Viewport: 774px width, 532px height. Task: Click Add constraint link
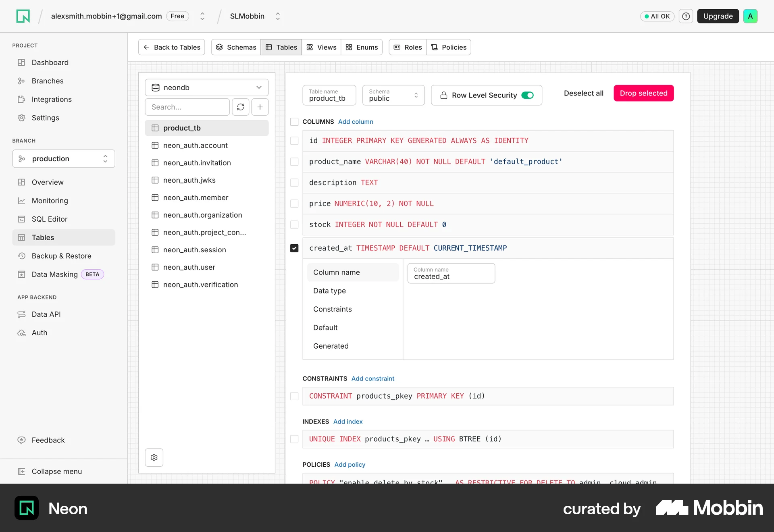373,378
